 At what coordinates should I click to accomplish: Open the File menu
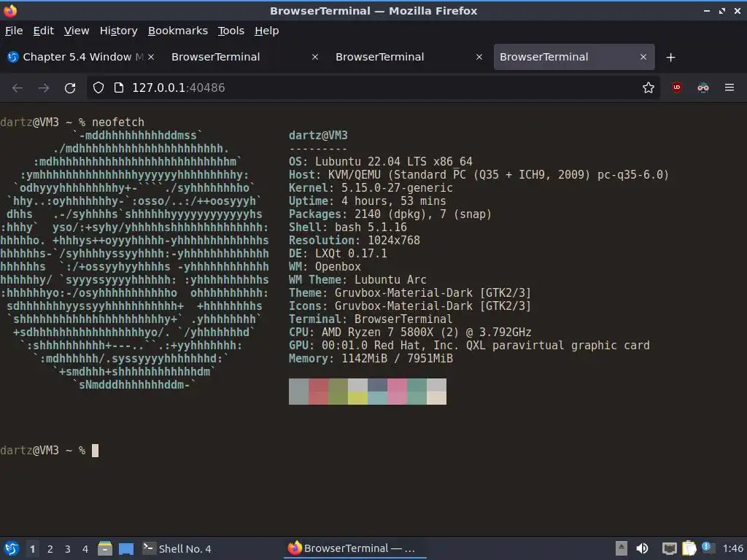point(14,31)
